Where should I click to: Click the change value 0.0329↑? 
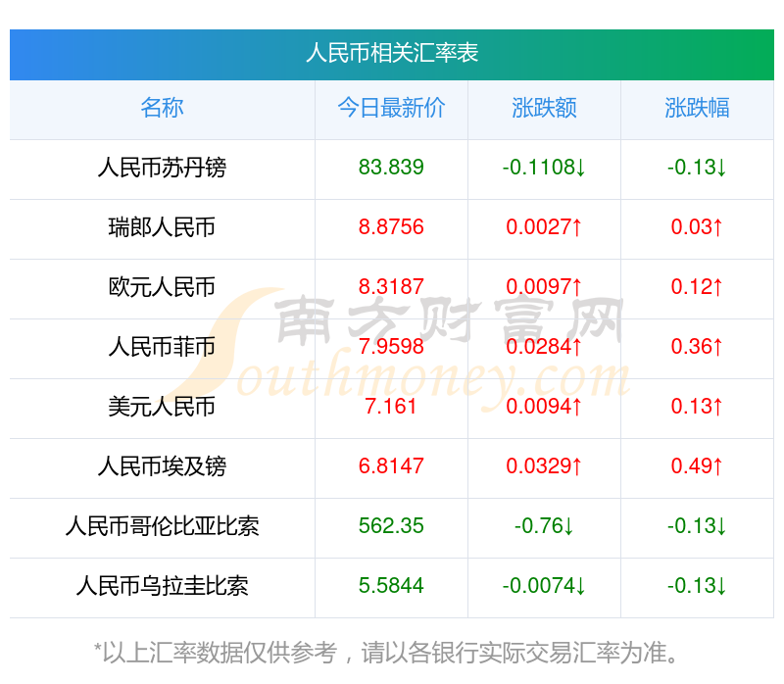[544, 466]
